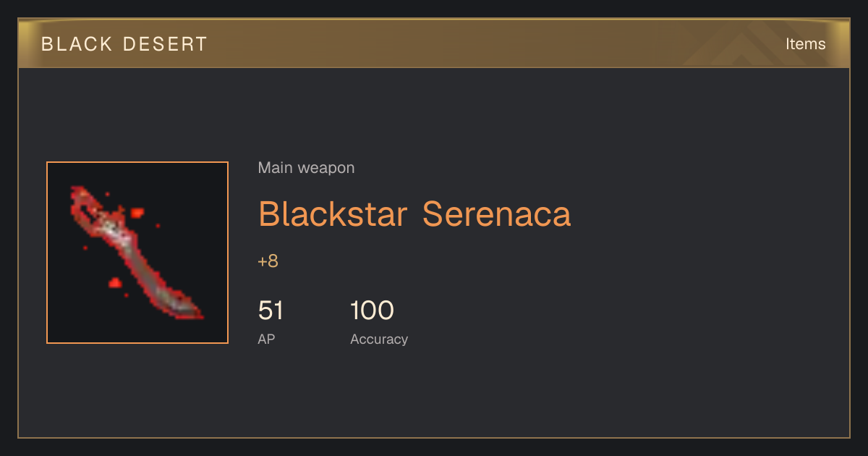Select the Accuracy stat label
This screenshot has height=456, width=868.
coord(379,339)
